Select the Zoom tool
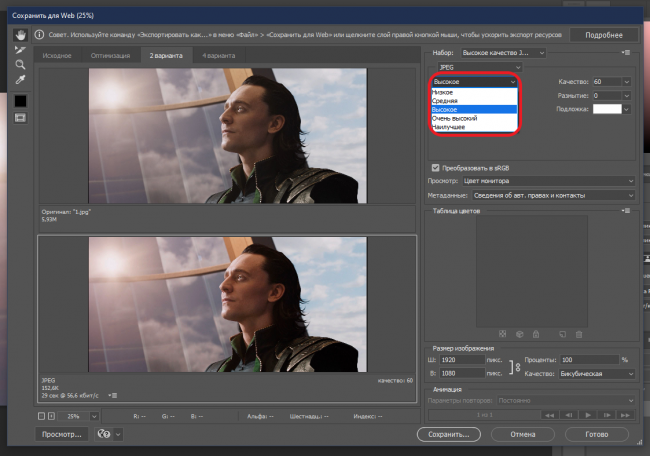The image size is (650, 456). (20, 65)
